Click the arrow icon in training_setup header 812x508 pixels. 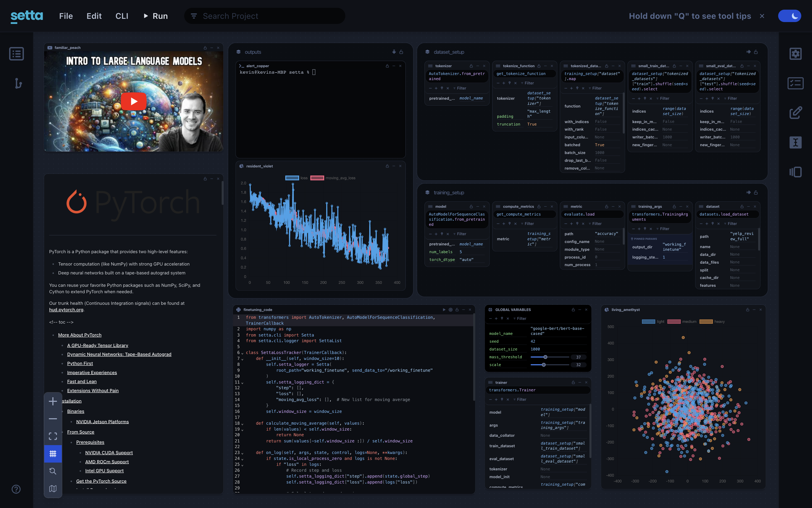click(748, 192)
